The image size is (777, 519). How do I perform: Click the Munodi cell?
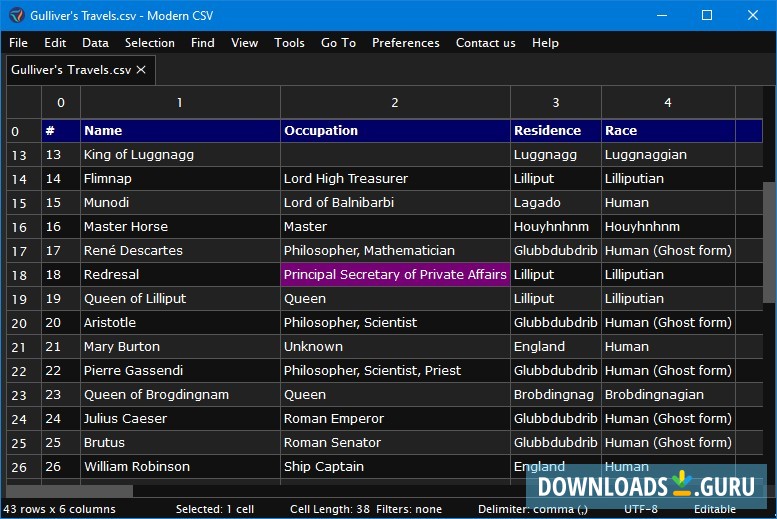coord(180,203)
